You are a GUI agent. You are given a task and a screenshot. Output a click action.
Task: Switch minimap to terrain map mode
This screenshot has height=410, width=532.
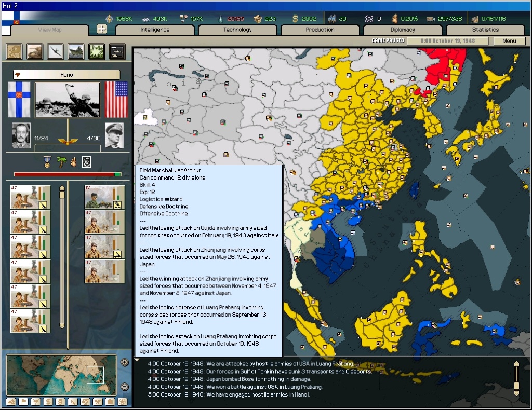pyautogui.click(x=11, y=402)
